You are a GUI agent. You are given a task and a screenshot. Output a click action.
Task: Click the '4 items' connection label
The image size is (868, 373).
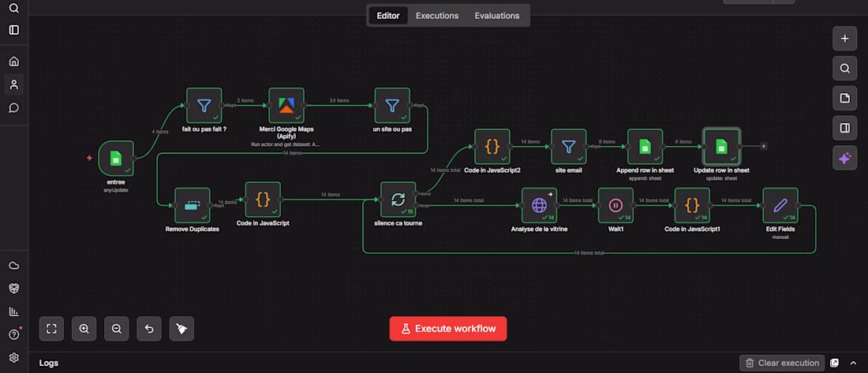[x=159, y=132]
